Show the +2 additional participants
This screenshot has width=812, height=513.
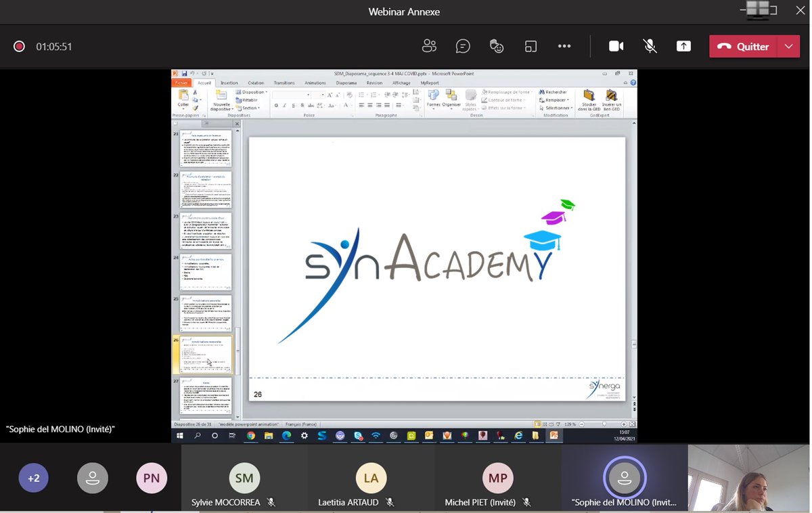click(33, 478)
